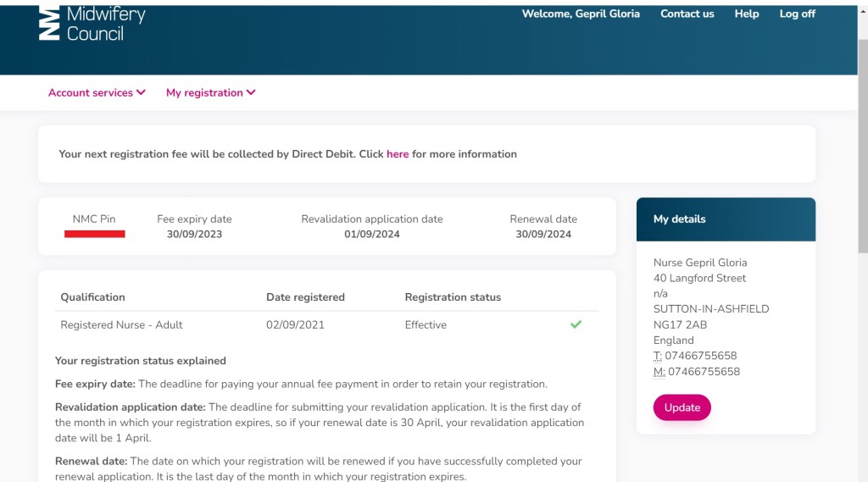Click the Fee expiry date 30/09/2023 value
Viewport: 868px width, 482px height.
coord(194,234)
